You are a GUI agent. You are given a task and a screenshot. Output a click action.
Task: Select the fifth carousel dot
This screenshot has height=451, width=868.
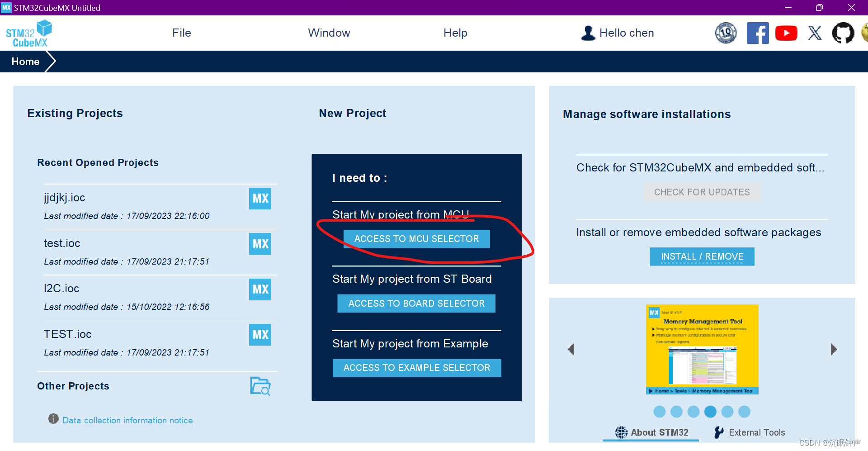727,412
